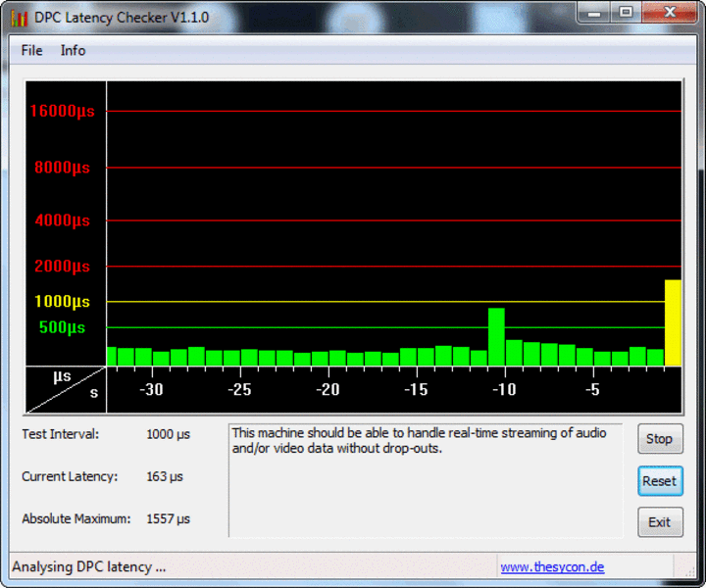Click the window title DPC Latency Checker V1.1.0
The height and width of the screenshot is (588, 706).
(122, 18)
